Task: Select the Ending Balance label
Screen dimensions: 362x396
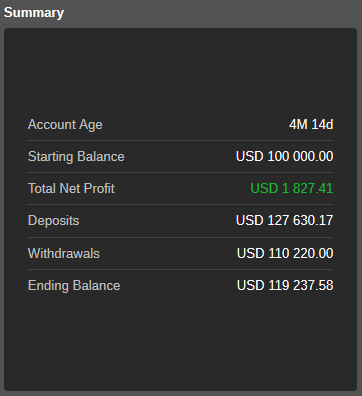Action: [x=74, y=286]
